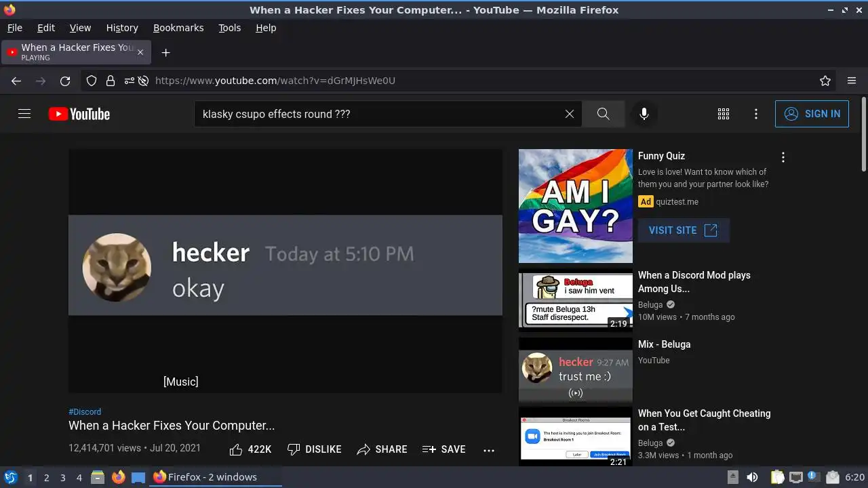
Task: Save the video to a playlist
Action: coord(443,449)
